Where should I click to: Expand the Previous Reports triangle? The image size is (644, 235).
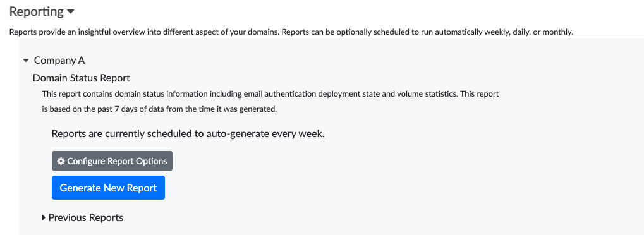(x=44, y=217)
